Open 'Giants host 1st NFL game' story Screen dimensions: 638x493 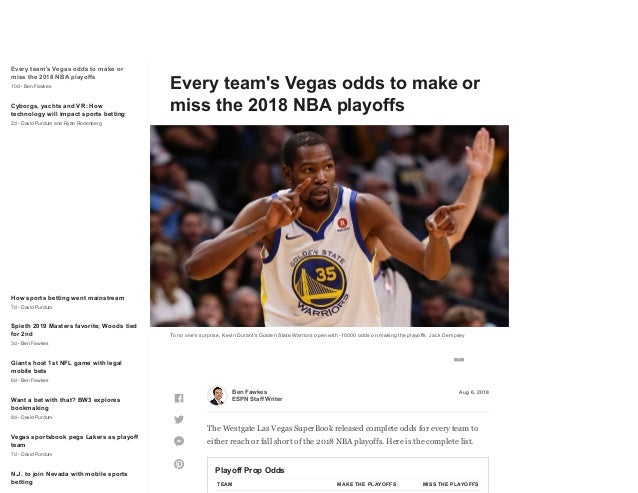pos(66,367)
